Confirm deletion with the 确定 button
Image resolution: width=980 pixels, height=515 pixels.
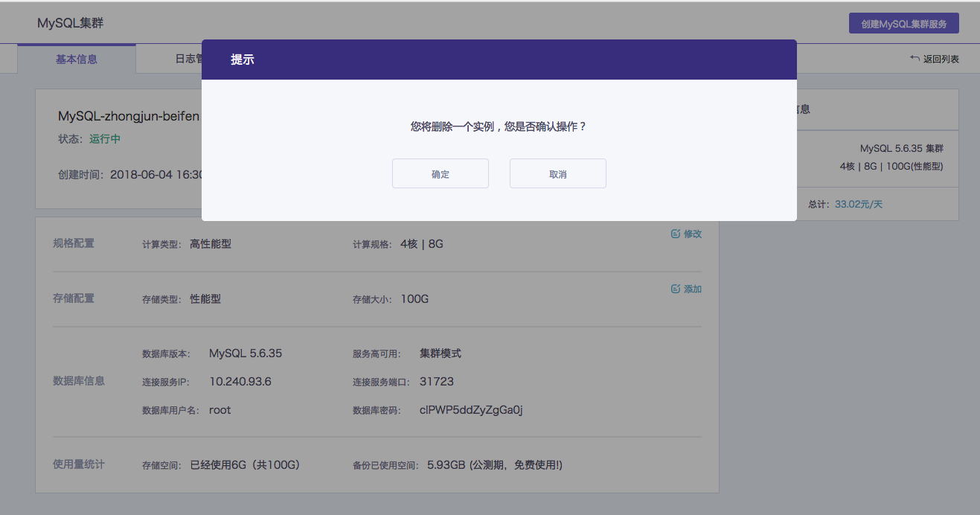click(441, 173)
